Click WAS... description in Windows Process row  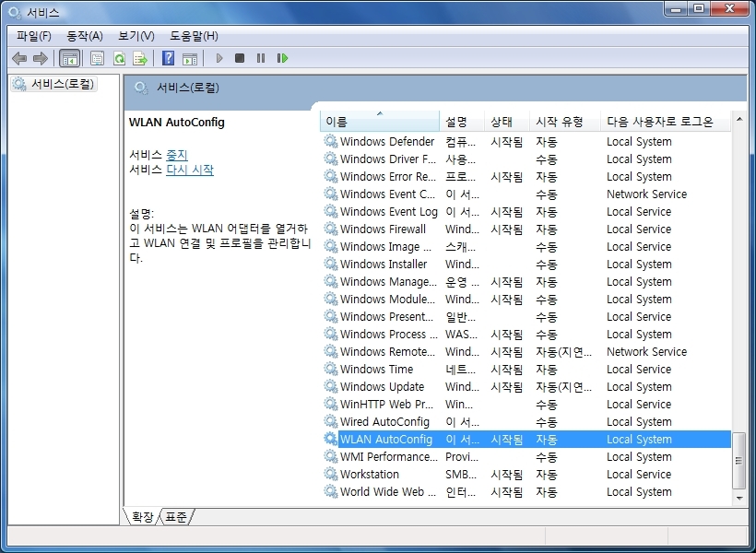pyautogui.click(x=461, y=335)
